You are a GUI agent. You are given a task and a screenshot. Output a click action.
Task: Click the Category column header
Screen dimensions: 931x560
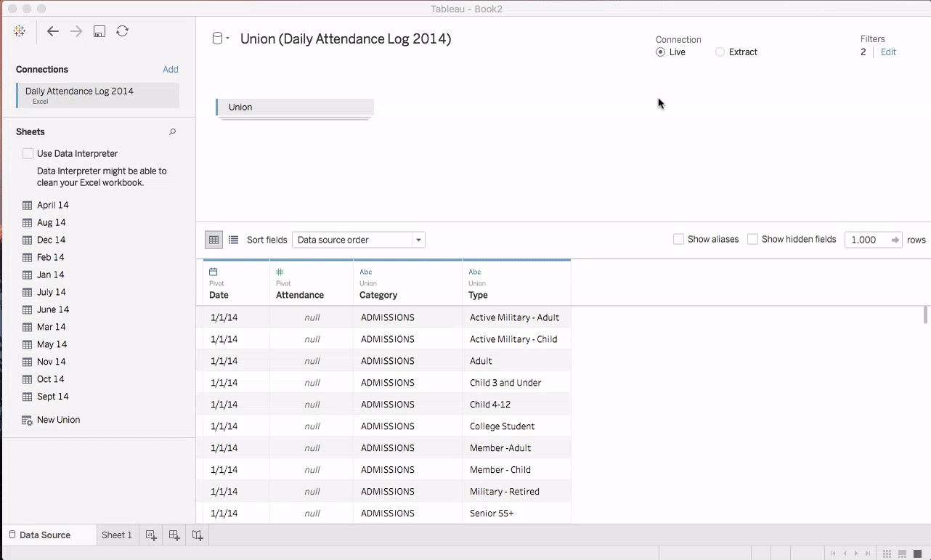coord(407,283)
